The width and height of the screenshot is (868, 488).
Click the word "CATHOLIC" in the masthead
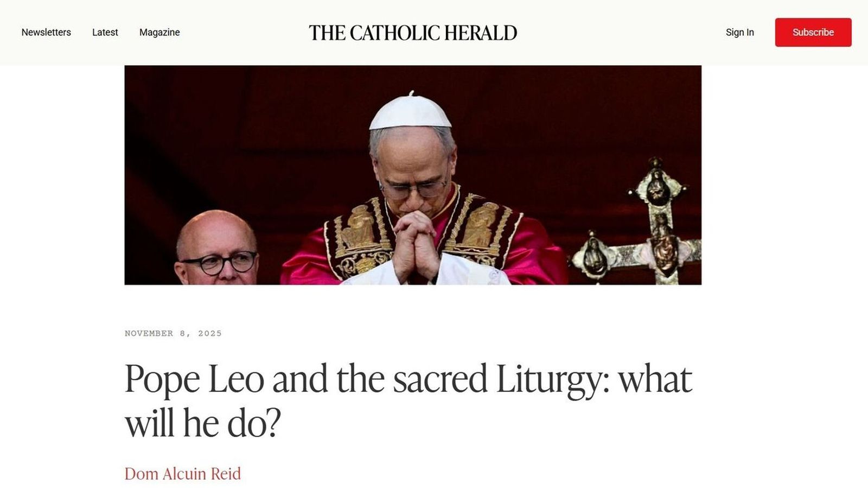pyautogui.click(x=395, y=33)
